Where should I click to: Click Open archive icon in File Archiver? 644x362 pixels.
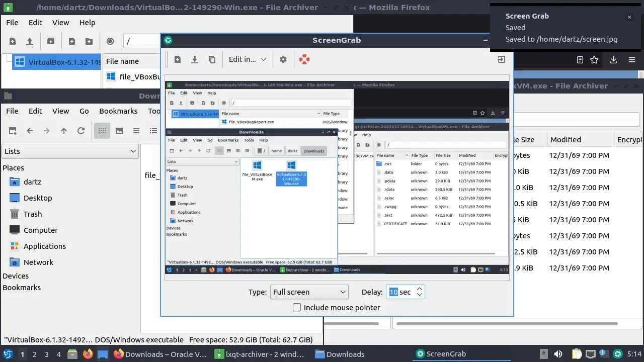click(x=30, y=41)
